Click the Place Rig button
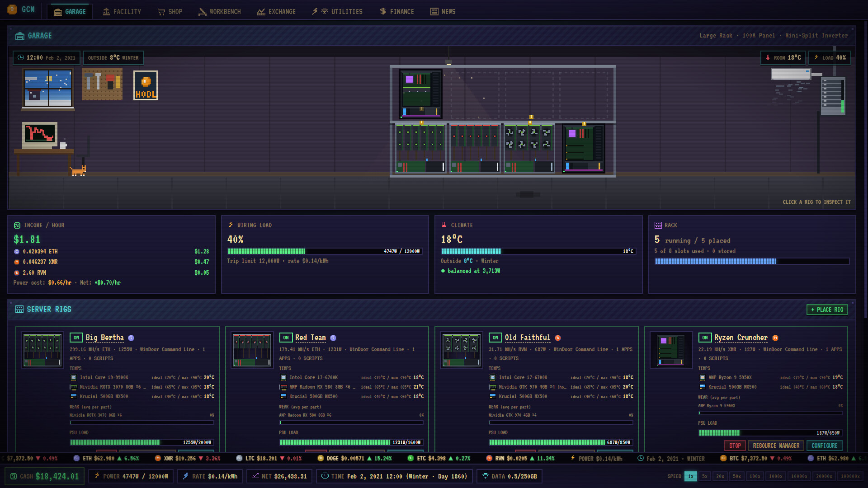868x488 pixels. [827, 310]
